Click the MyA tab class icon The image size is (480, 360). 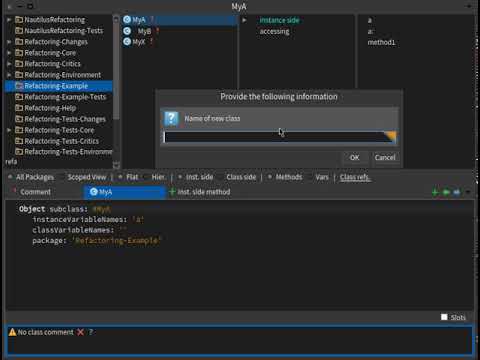tap(94, 192)
